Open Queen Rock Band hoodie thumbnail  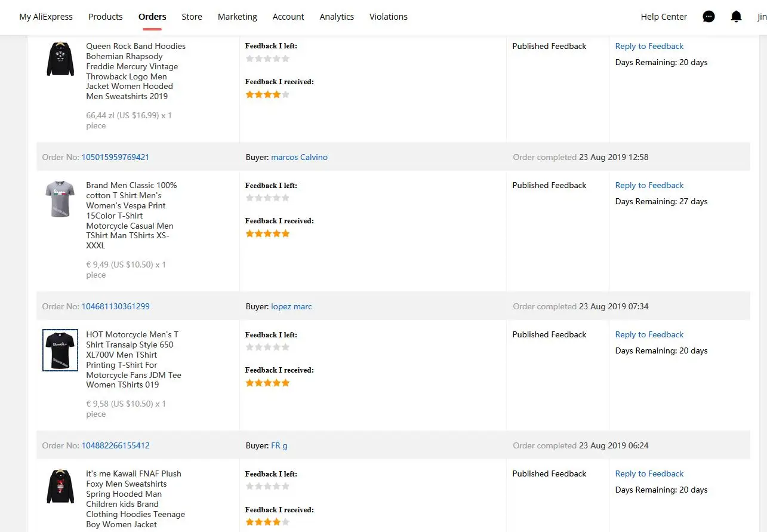point(60,59)
